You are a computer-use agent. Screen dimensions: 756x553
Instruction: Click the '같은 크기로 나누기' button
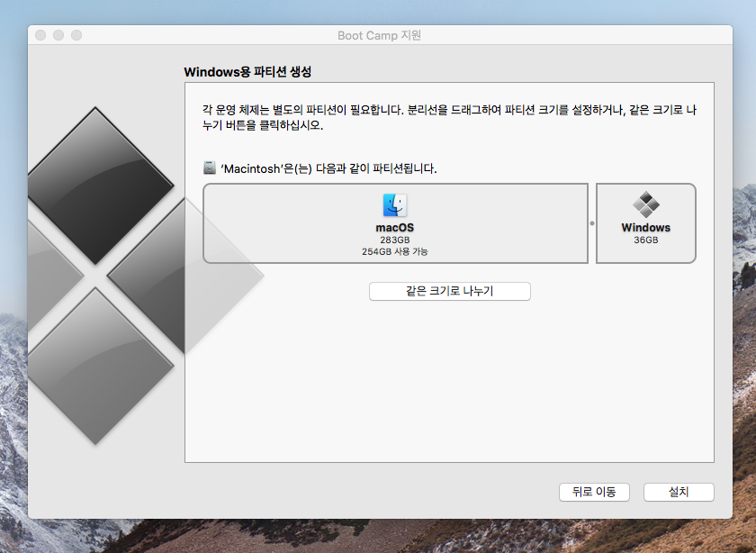click(450, 292)
